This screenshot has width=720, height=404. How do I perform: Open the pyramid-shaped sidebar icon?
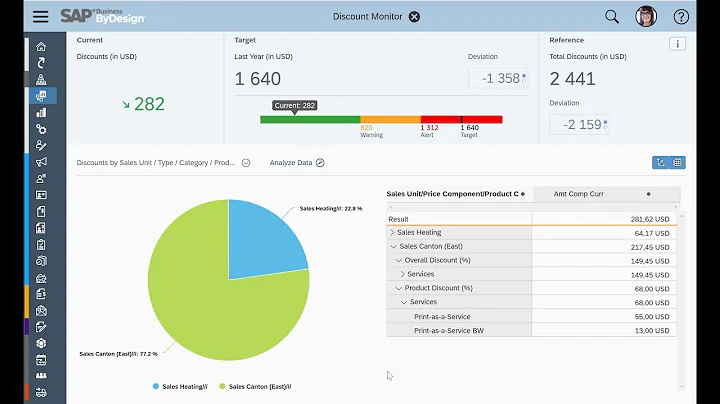(41, 79)
